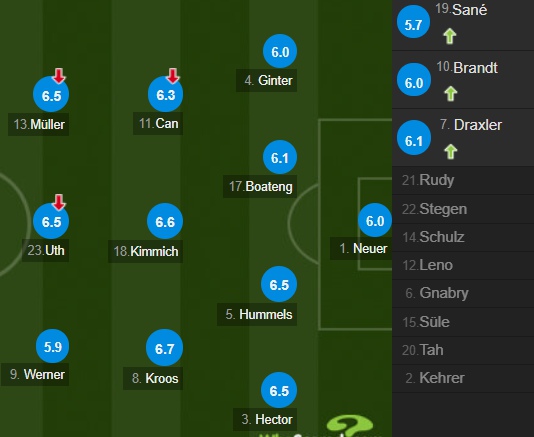Select Rudy in the substitutes list
Viewport: 534px width, 437px height.
463,180
